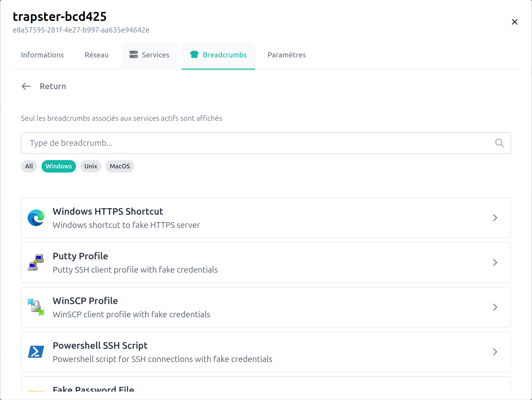The height and width of the screenshot is (400, 532).
Task: Click the Microsoft Edge icon for HTTPS Shortcut
Action: click(36, 218)
